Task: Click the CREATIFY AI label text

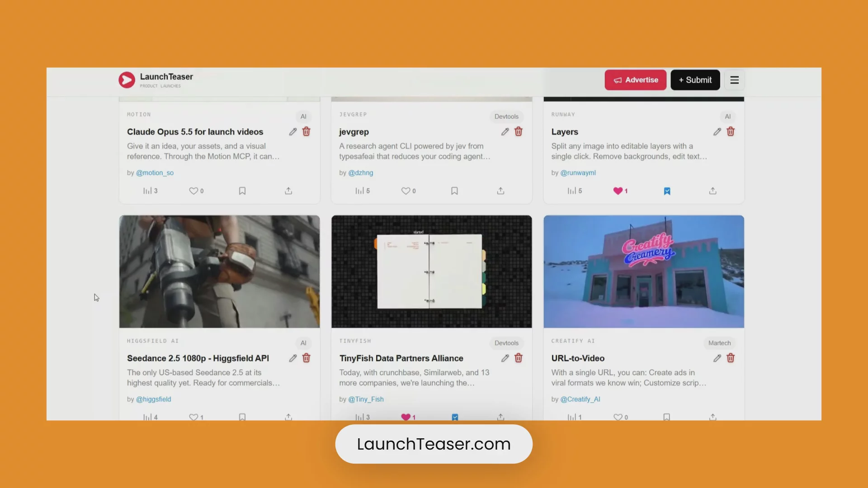Action: [x=573, y=341]
